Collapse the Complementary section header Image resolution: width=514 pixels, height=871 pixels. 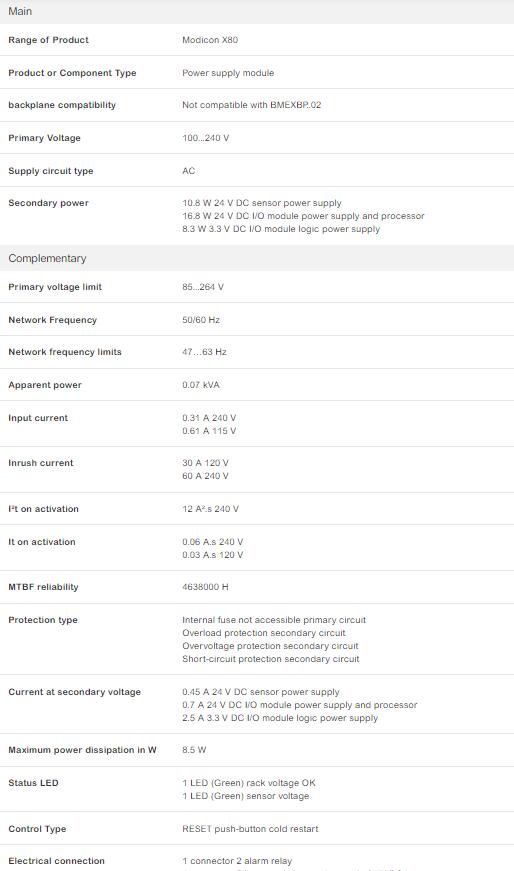point(257,258)
